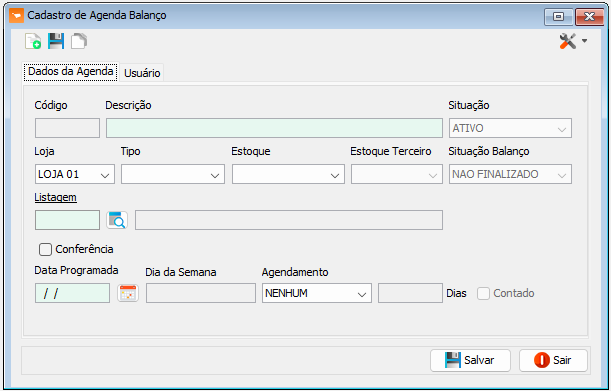The width and height of the screenshot is (612, 391).
Task: Click the Listagem underlined link
Action: 55,197
